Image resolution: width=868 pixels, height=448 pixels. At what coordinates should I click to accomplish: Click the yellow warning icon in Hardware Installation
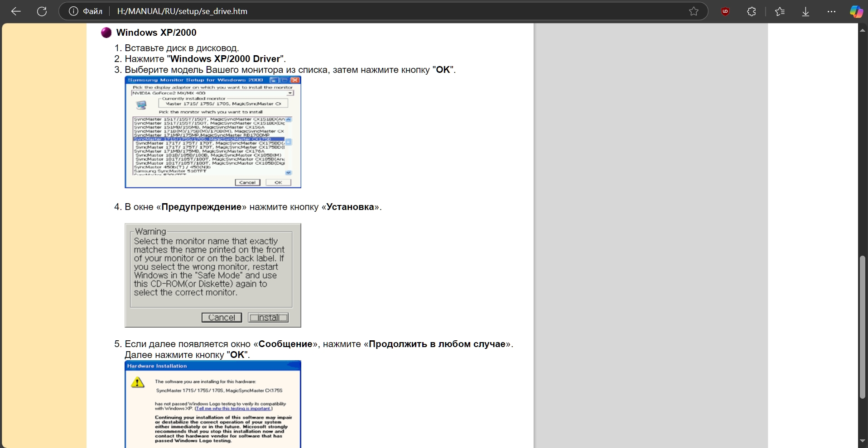pos(138,383)
